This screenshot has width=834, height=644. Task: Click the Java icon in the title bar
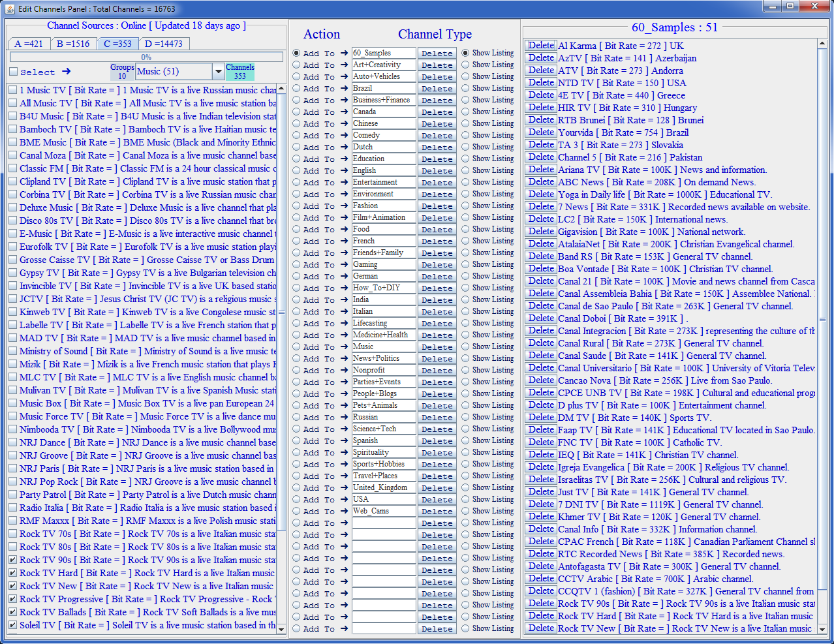(10, 8)
